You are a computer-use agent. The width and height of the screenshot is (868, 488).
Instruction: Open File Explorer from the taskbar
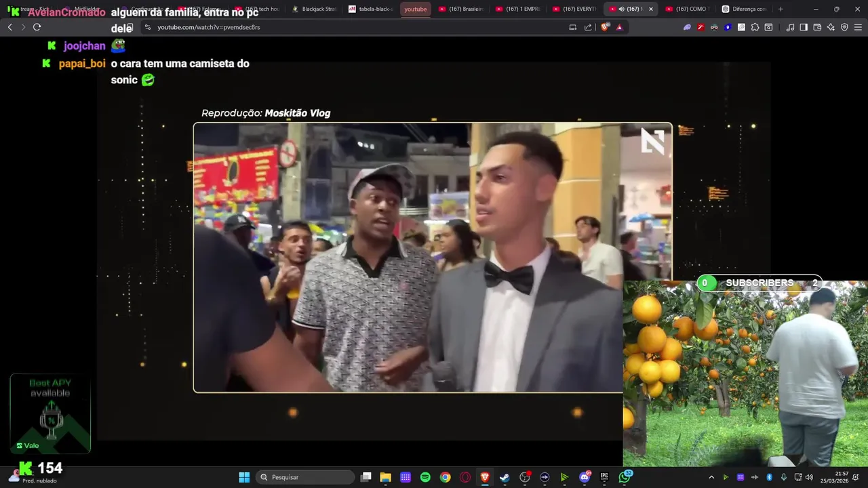pyautogui.click(x=386, y=477)
